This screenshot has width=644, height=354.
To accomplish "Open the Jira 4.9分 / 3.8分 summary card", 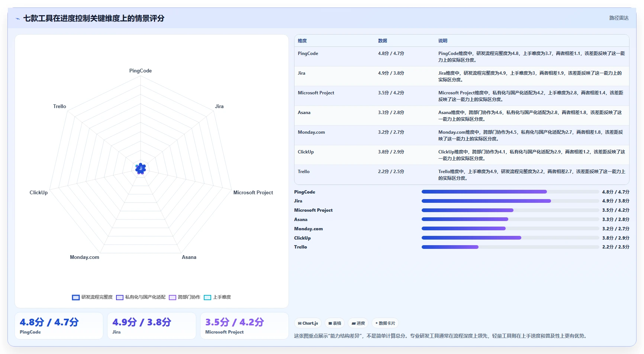I will [x=152, y=326].
